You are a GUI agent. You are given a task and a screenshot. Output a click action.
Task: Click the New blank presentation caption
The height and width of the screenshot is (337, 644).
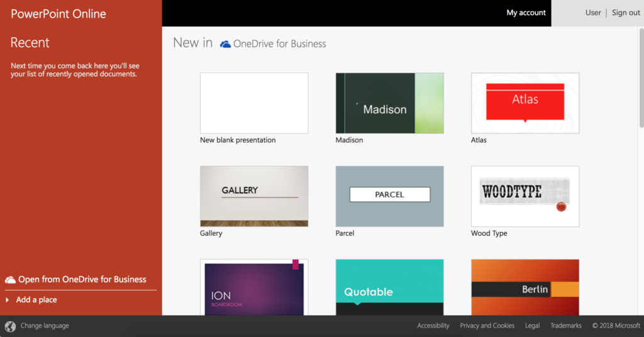tap(237, 140)
